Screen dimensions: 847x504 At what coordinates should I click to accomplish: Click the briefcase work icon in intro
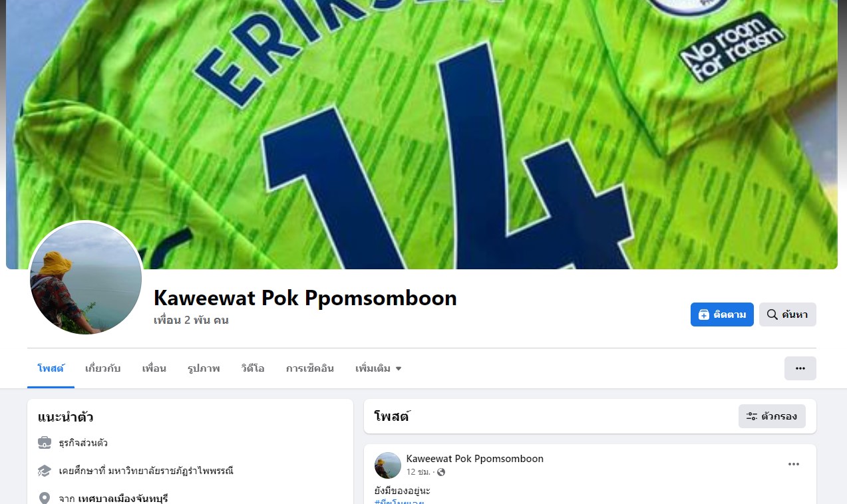45,443
